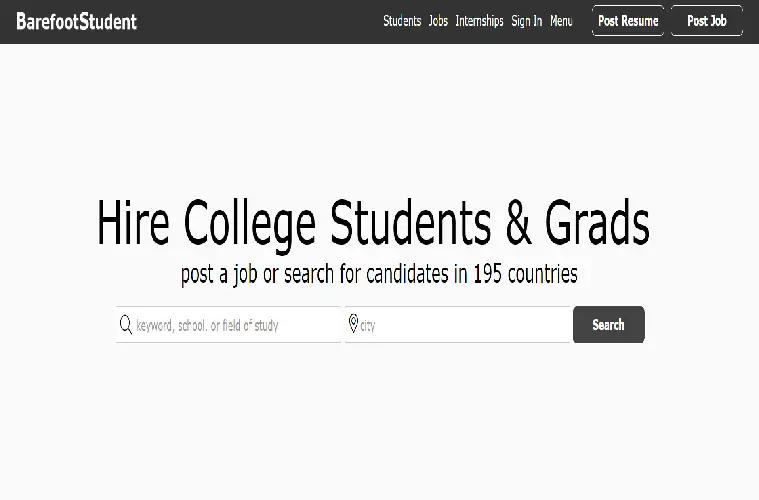Click the 'Hire College Students & Grads' heading
Image resolution: width=759 pixels, height=500 pixels.
click(x=373, y=224)
